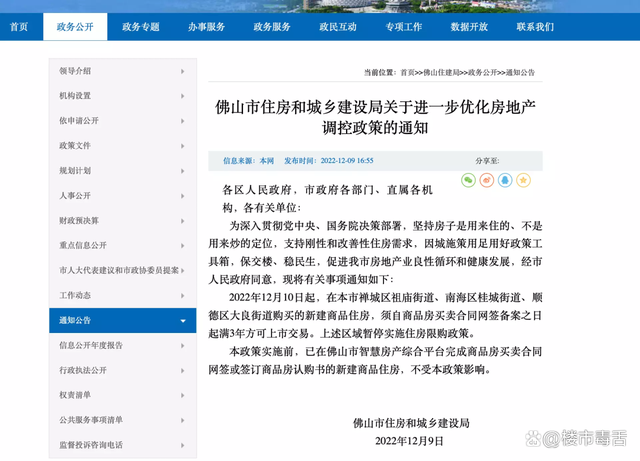Expand arrow beside 领导介绍
The image size is (640, 461).
182,71
